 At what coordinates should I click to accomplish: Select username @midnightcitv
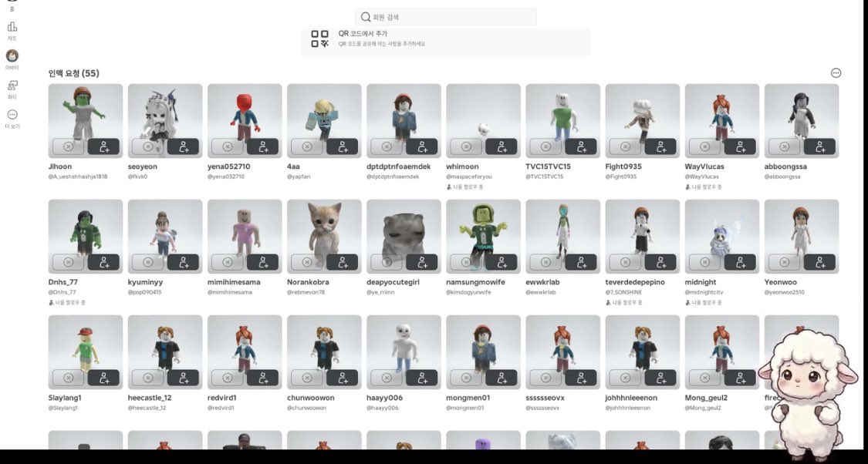tap(704, 293)
